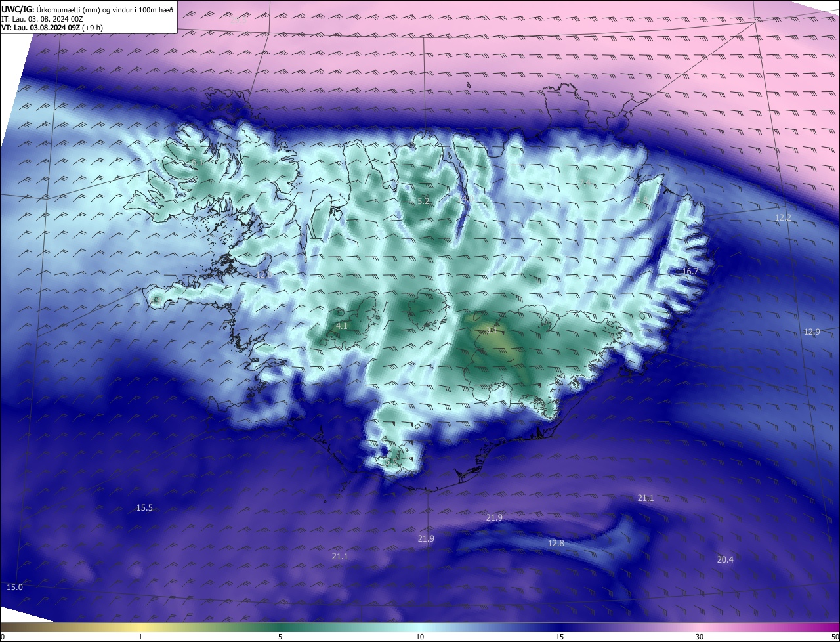Image resolution: width=840 pixels, height=642 pixels.
Task: Click the 12.6 value label near Breiðafjörður
Action: 264,275
